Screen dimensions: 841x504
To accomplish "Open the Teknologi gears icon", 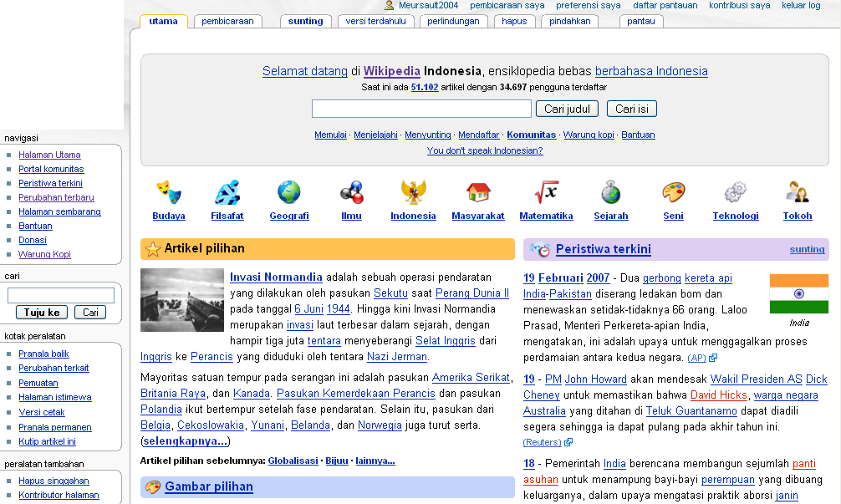I will (736, 192).
